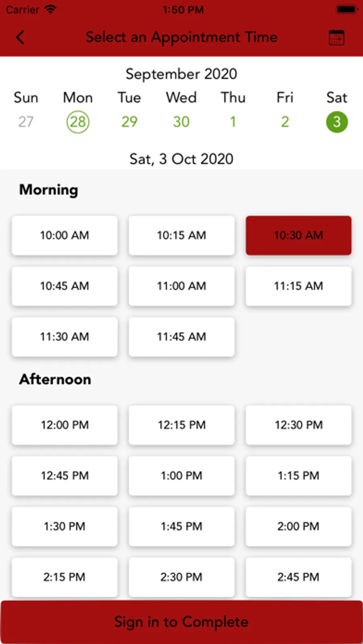The height and width of the screenshot is (644, 363).
Task: Book the 12:30 PM slot
Action: coord(298,425)
